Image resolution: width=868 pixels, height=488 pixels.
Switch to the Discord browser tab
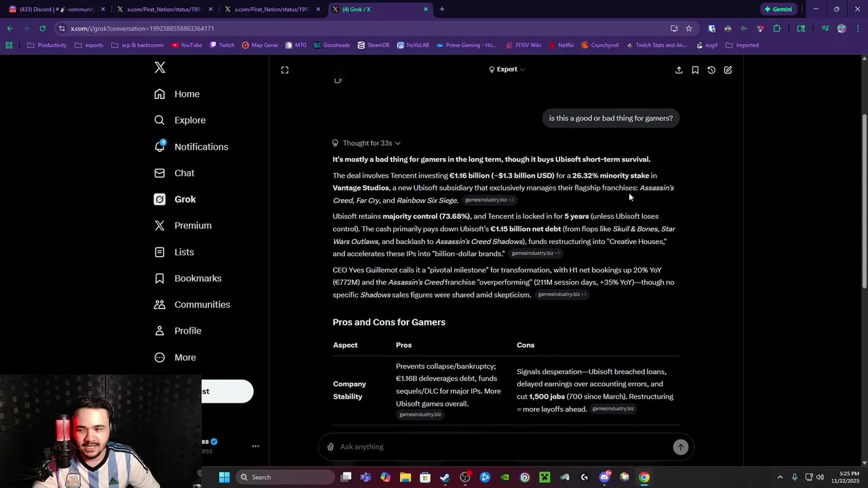point(56,9)
